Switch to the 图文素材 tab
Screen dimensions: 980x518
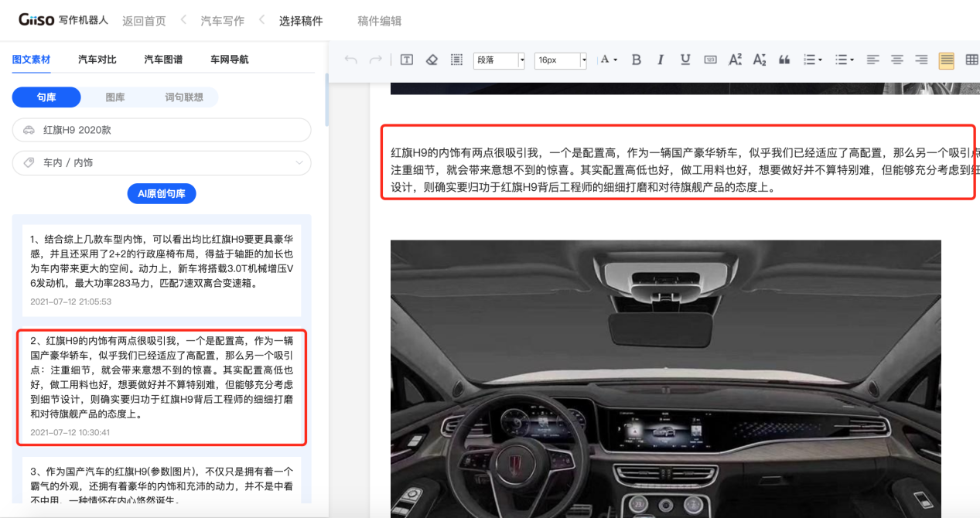[32, 60]
